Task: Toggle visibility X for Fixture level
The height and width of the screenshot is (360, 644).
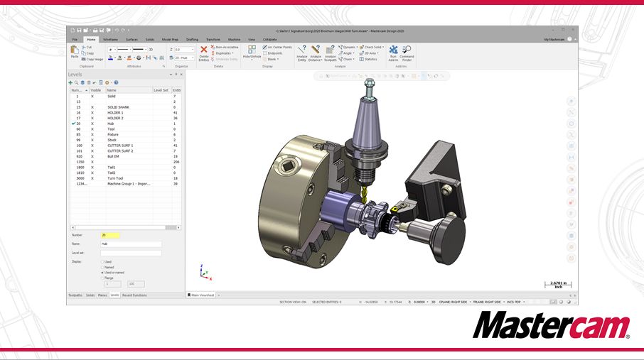Action: click(92, 135)
